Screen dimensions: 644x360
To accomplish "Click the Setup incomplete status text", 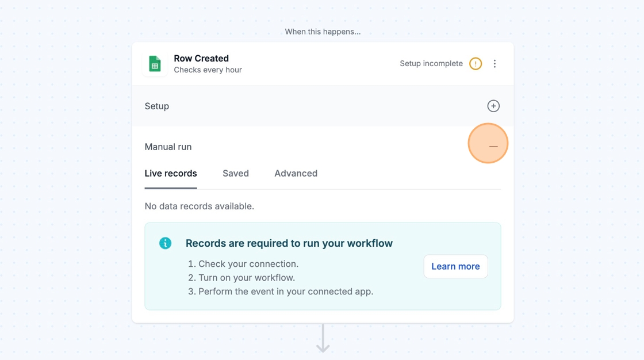I will coord(431,64).
